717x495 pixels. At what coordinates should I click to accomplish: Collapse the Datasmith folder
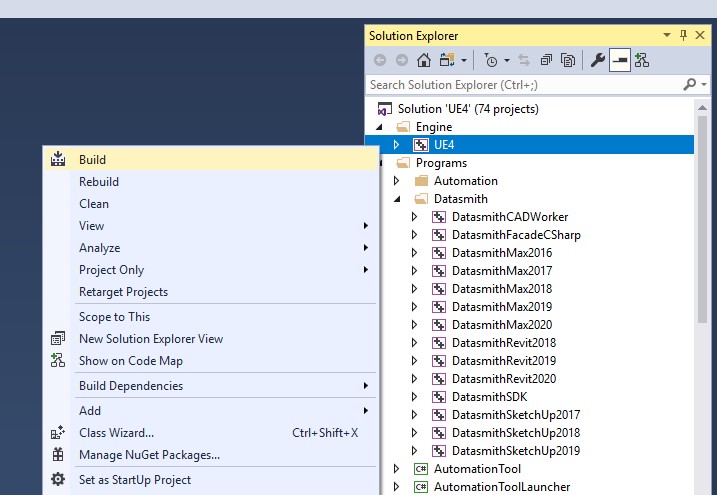pyautogui.click(x=397, y=199)
